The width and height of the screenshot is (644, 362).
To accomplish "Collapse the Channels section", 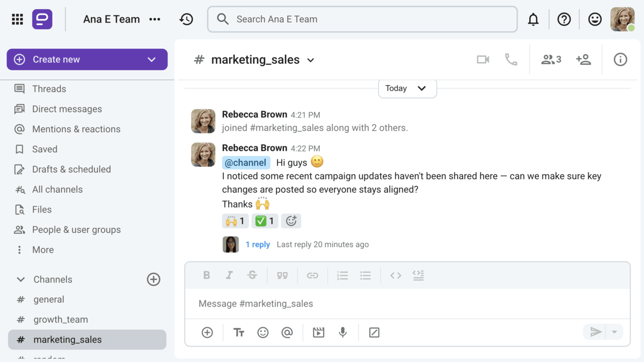I will click(21, 279).
